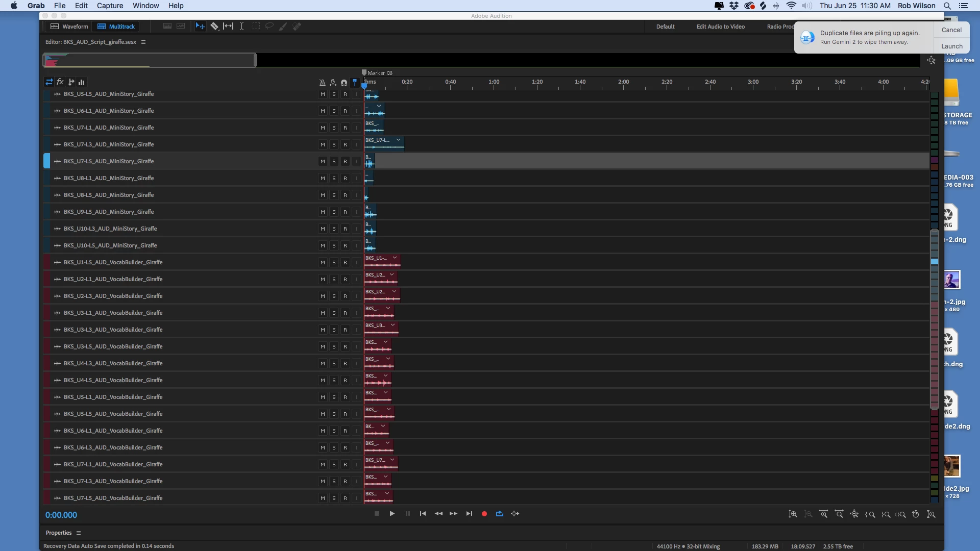Click the Marker 03 timeline marker
The height and width of the screenshot is (551, 980).
[377, 73]
